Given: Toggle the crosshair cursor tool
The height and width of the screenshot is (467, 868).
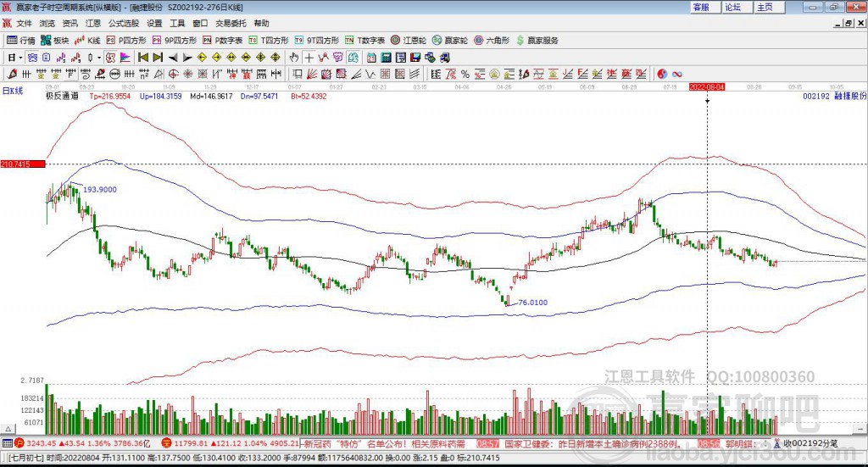Looking at the screenshot, I should click(x=309, y=58).
